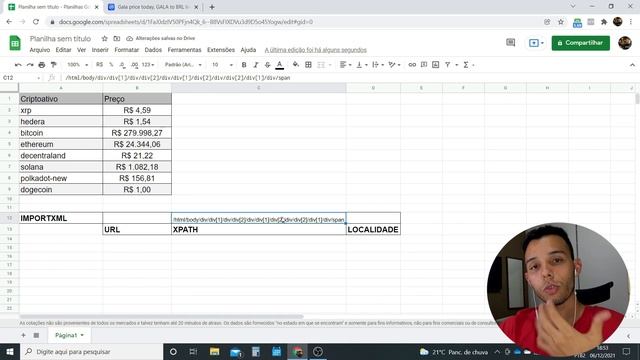
Task: Open the Google Sheets home icon
Action: pos(15,42)
